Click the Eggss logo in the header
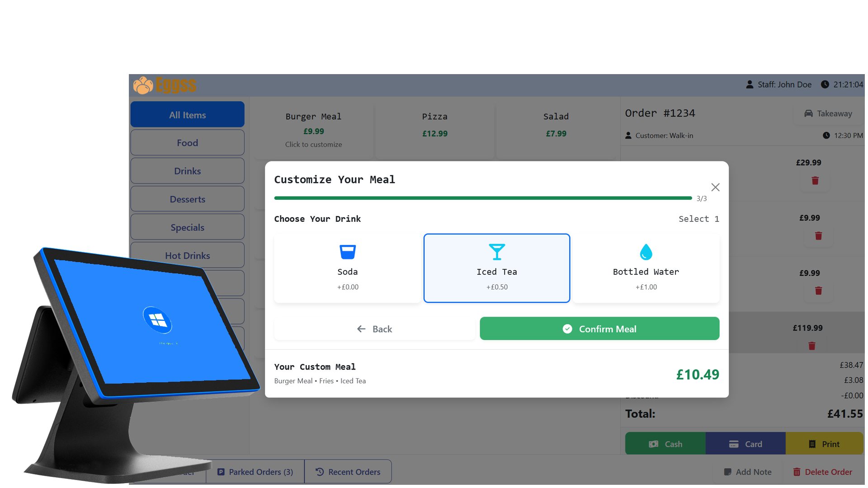 pyautogui.click(x=164, y=84)
